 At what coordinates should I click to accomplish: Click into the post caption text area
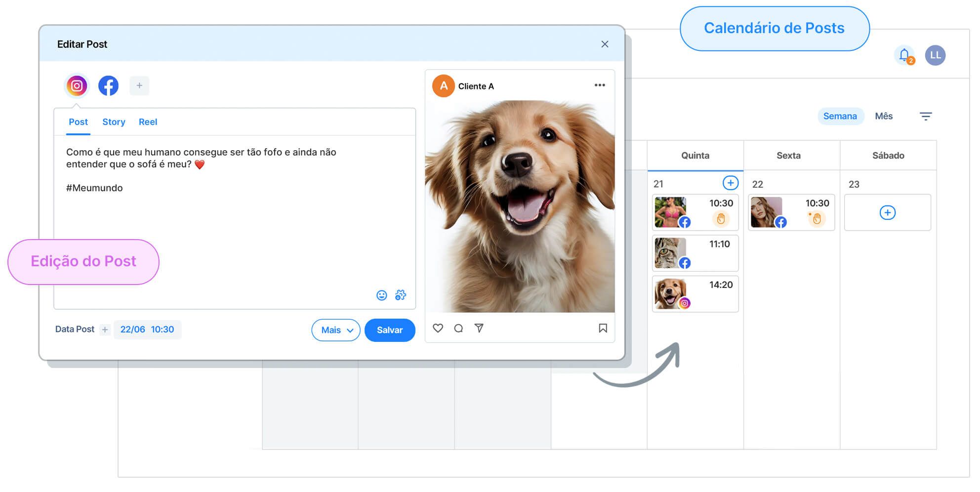[235, 222]
